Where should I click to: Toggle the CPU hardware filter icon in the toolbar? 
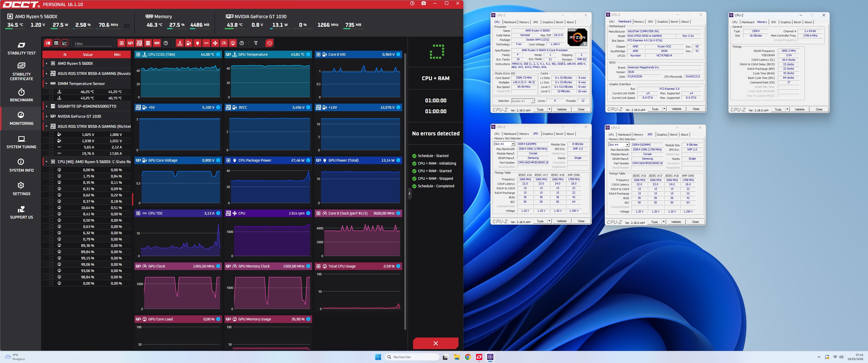122,43
